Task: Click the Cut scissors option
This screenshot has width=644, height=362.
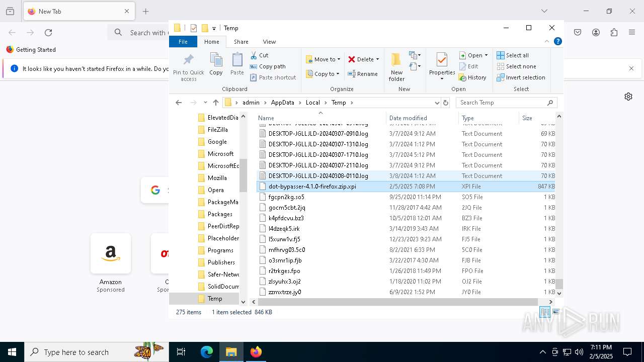Action: 259,55
